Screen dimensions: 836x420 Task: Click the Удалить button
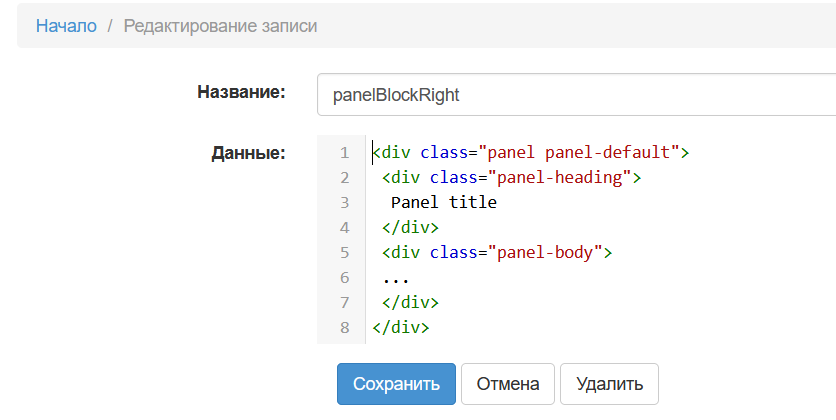tap(609, 384)
